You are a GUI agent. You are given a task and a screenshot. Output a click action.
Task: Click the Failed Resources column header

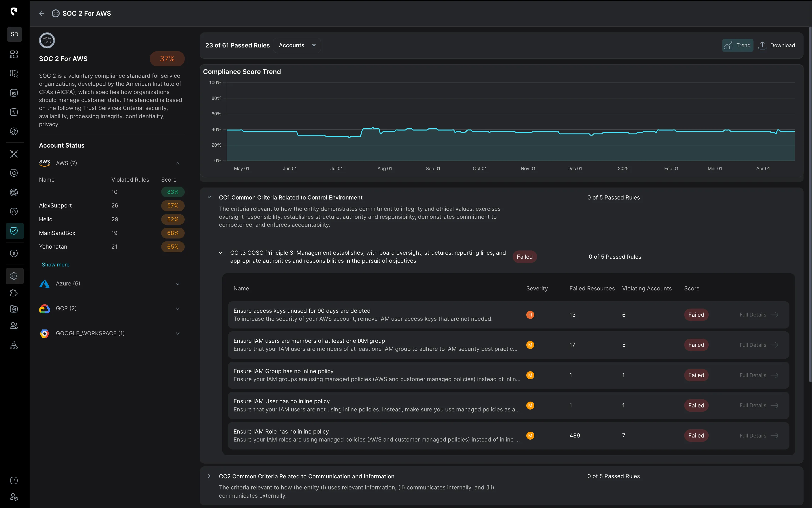click(592, 289)
